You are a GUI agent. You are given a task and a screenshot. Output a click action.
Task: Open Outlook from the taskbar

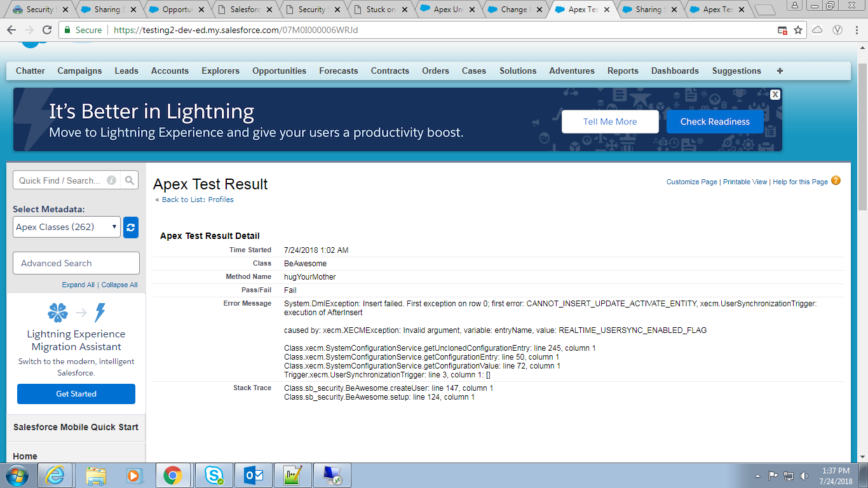[x=254, y=475]
